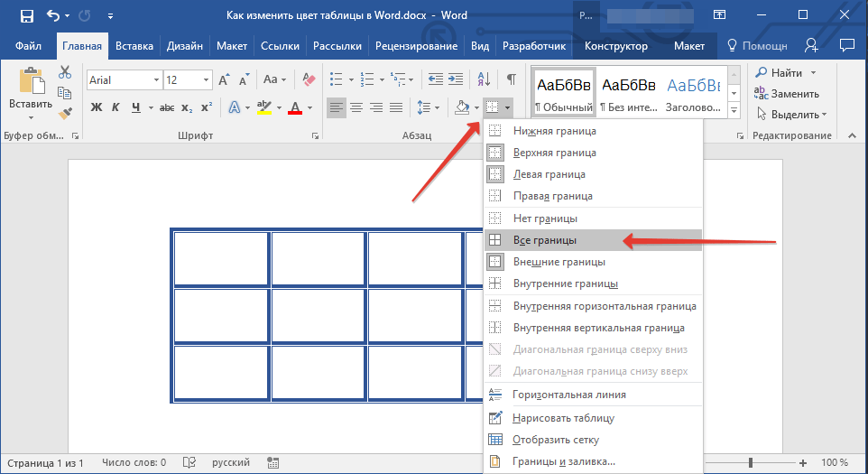
Task: Click the Shading paint bucket icon
Action: point(463,108)
